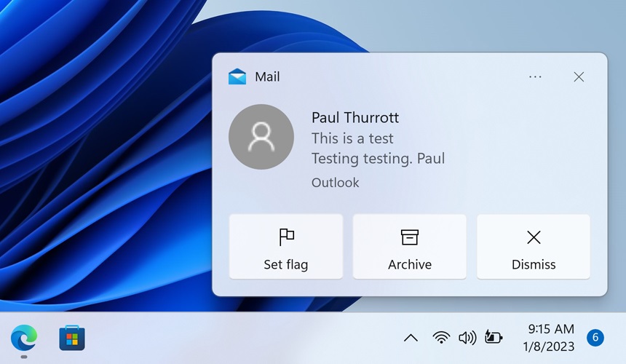The width and height of the screenshot is (626, 364).
Task: Click the "Testing testing. Paul" message preview
Action: pos(378,159)
